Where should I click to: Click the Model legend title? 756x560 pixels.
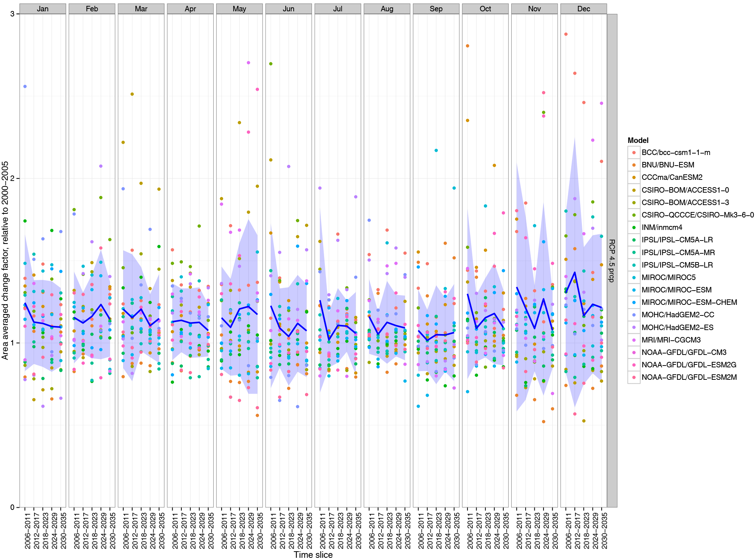(x=638, y=140)
